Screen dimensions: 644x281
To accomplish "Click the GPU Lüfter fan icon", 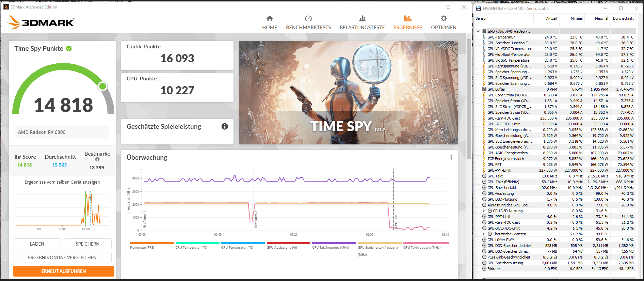I will point(484,89).
